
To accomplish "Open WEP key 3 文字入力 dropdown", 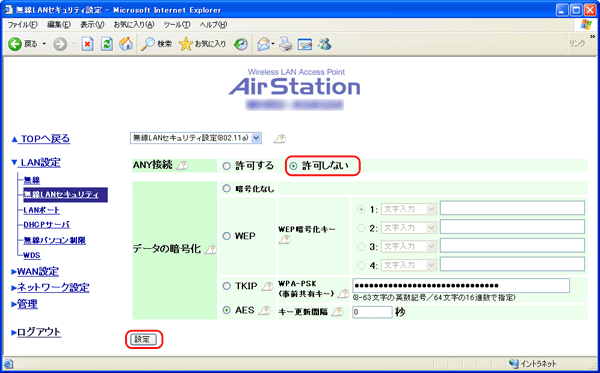I will pos(409,246).
